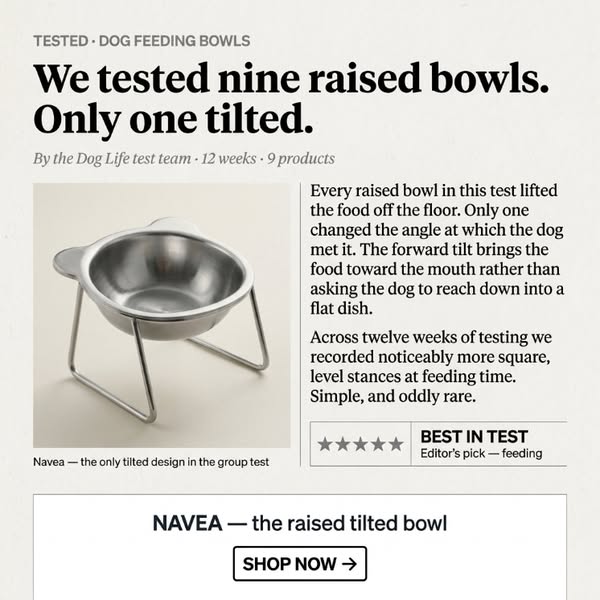Image resolution: width=600 pixels, height=600 pixels.
Task: Click the paragraph about twelve weeks testing
Action: [x=430, y=367]
